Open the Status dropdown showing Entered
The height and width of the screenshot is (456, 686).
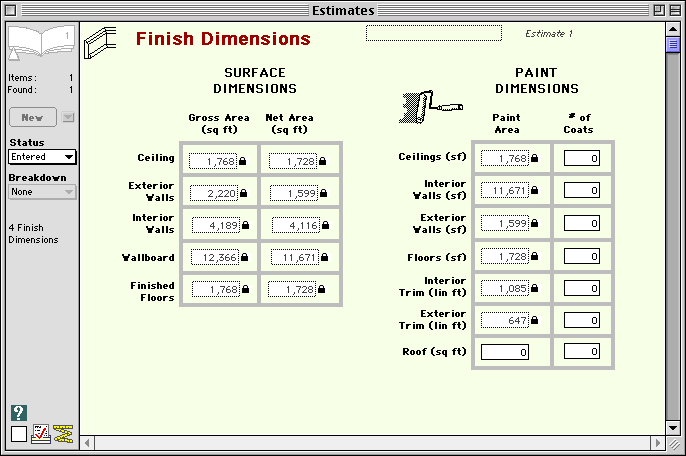point(42,157)
